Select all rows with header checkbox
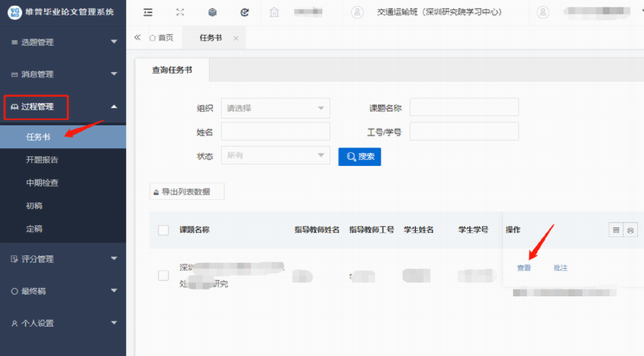 163,230
